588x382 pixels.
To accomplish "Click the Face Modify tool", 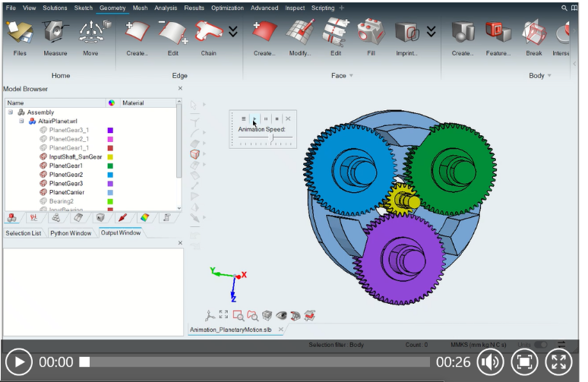I will pyautogui.click(x=299, y=36).
